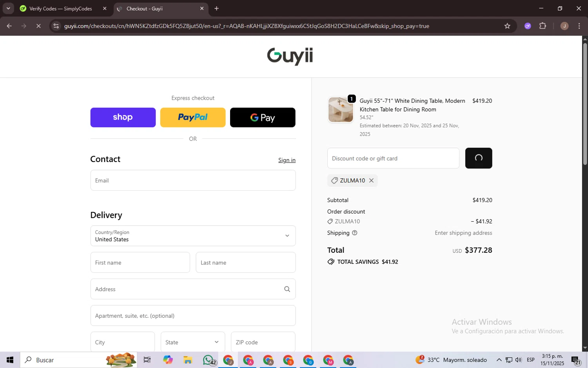Click the loading discount Apply button

click(x=479, y=158)
